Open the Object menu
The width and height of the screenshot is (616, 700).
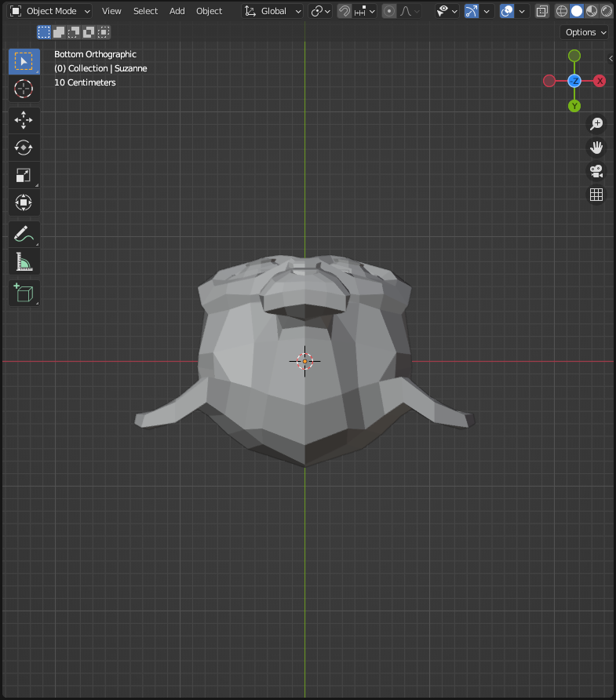coord(209,11)
